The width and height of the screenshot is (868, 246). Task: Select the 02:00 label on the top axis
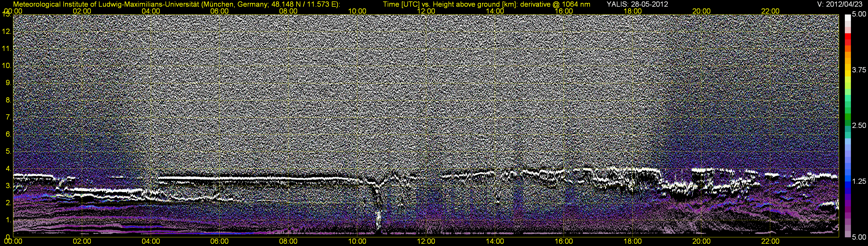pyautogui.click(x=82, y=11)
